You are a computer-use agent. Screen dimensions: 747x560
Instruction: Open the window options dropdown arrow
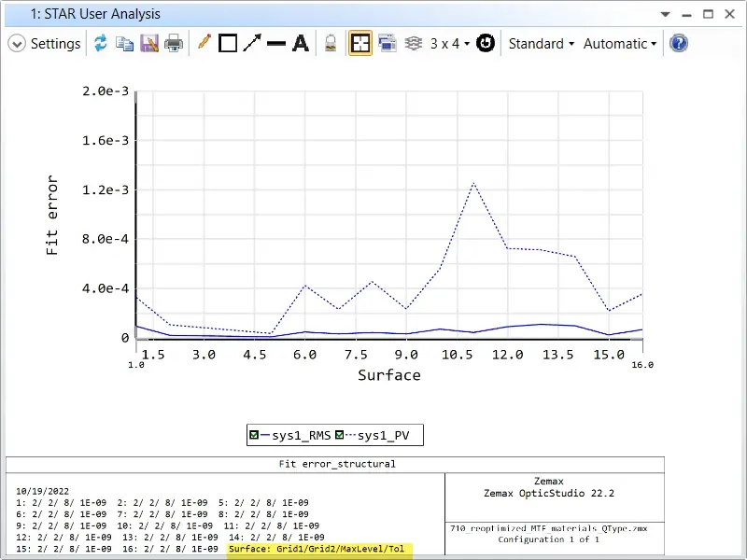click(666, 14)
